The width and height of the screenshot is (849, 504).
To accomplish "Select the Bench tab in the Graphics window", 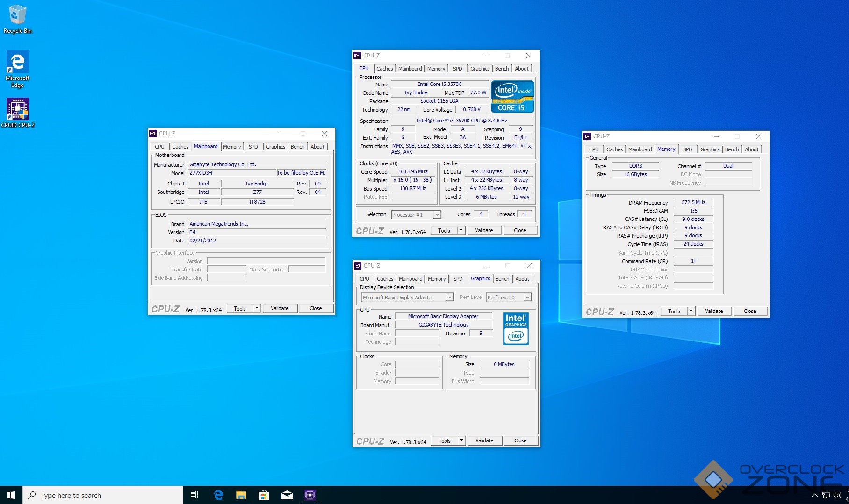I will pos(502,279).
